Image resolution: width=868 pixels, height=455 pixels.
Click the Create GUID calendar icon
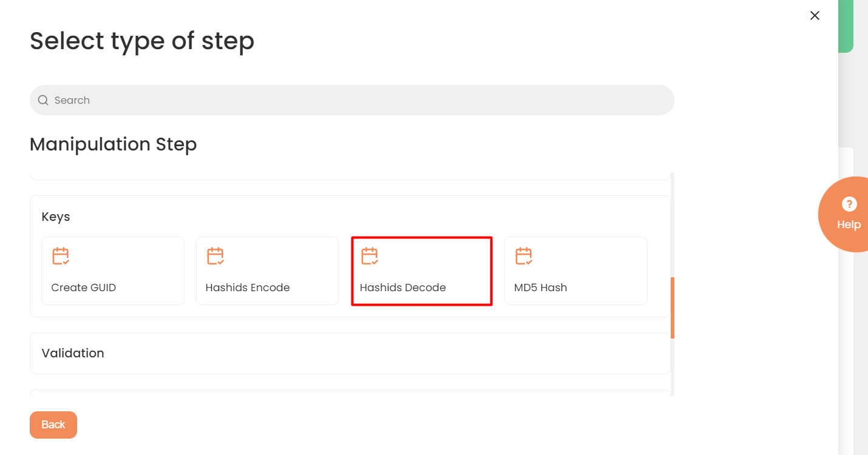click(61, 256)
